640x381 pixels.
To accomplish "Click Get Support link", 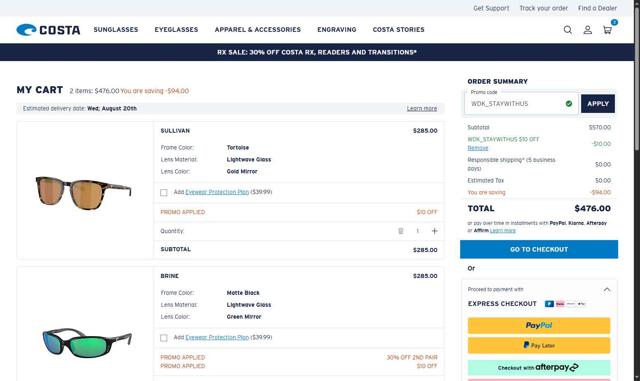I will tap(491, 8).
